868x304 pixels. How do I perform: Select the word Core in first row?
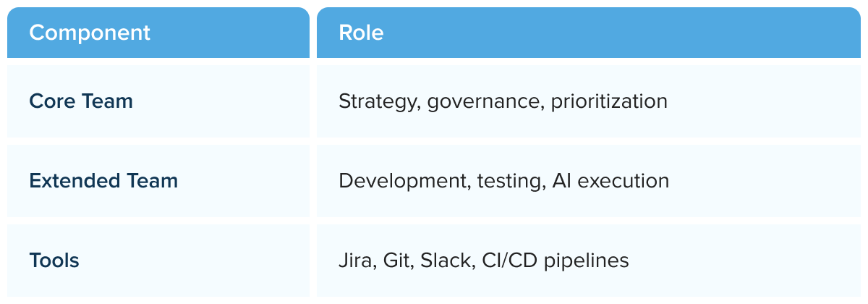51,101
